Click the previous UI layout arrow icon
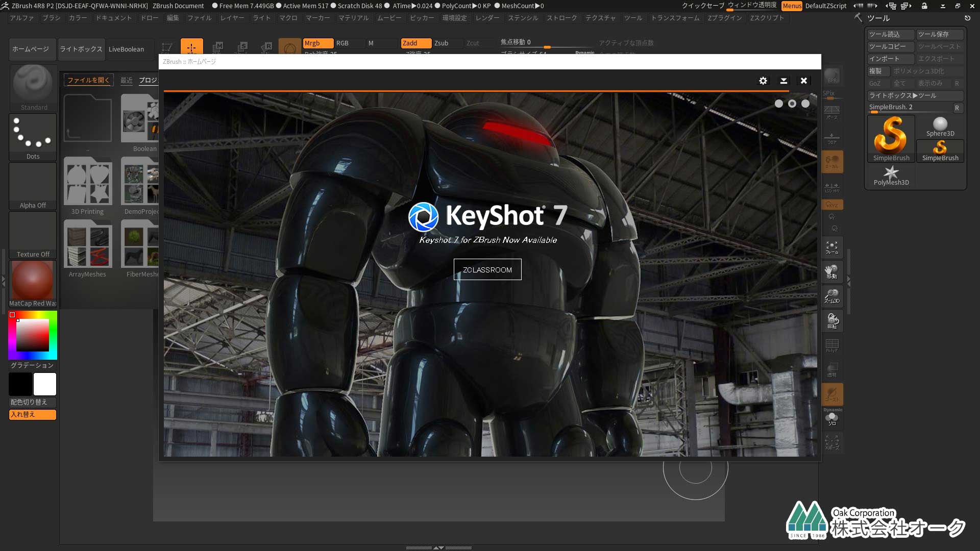This screenshot has width=980, height=551. (859, 6)
